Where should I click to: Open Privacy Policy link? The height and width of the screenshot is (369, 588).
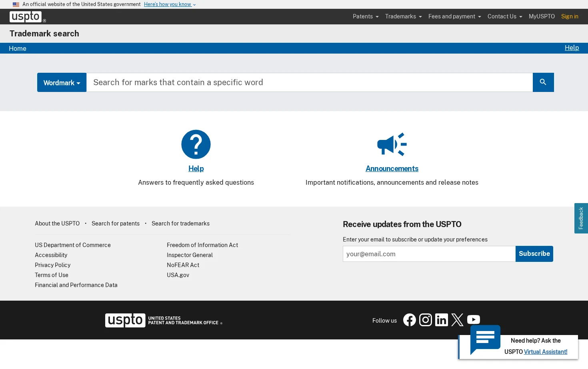(x=53, y=265)
